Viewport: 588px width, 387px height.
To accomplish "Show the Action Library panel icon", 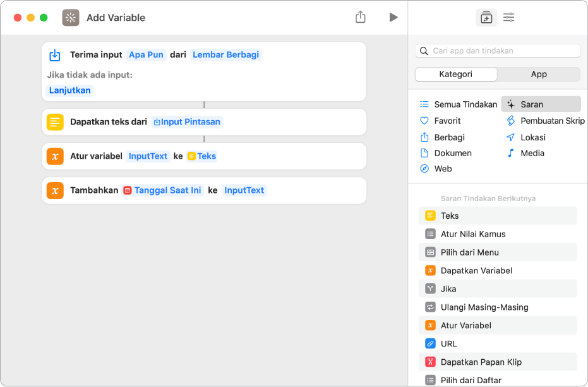I will tap(486, 17).
